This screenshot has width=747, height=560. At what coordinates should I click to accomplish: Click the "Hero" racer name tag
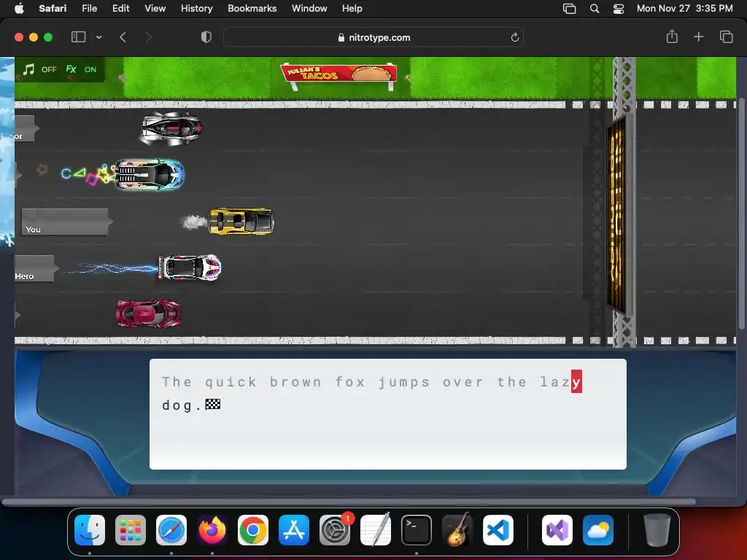click(35, 269)
